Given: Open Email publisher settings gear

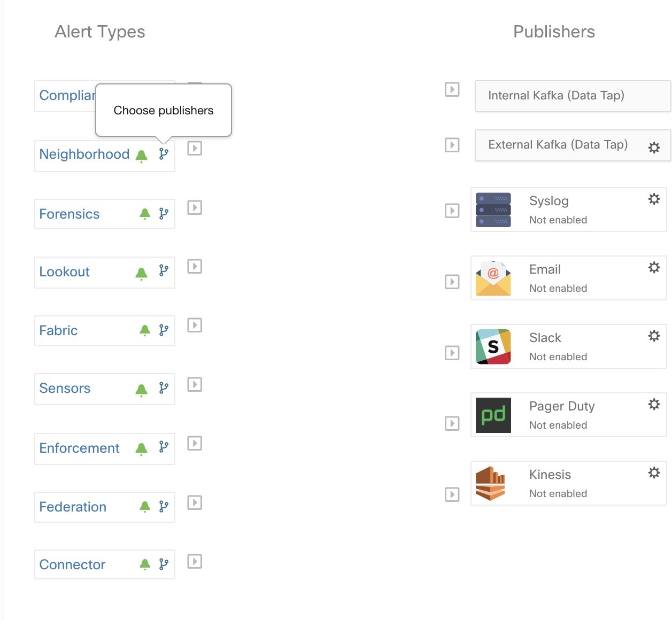Looking at the screenshot, I should pyautogui.click(x=654, y=267).
